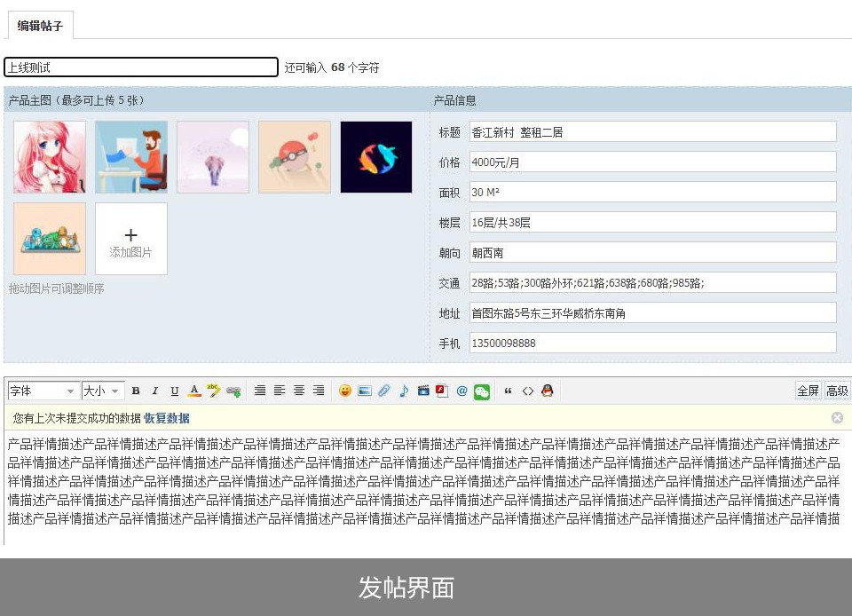852x616 pixels.
Task: Click the remove formatting abc icon
Action: [214, 391]
